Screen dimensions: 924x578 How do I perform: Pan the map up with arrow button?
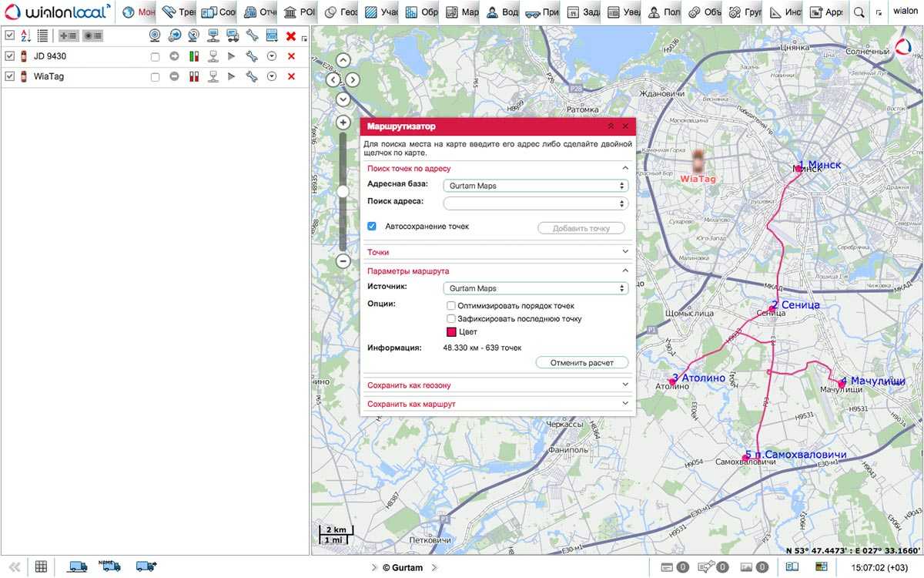[343, 60]
